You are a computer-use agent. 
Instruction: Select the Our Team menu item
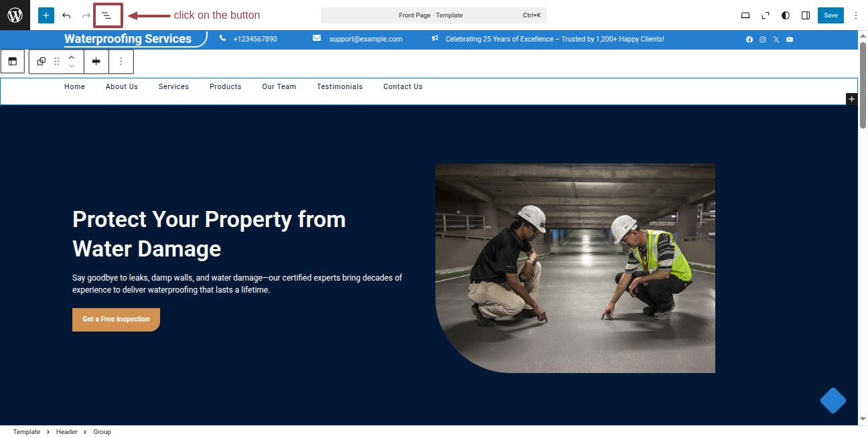pyautogui.click(x=279, y=86)
